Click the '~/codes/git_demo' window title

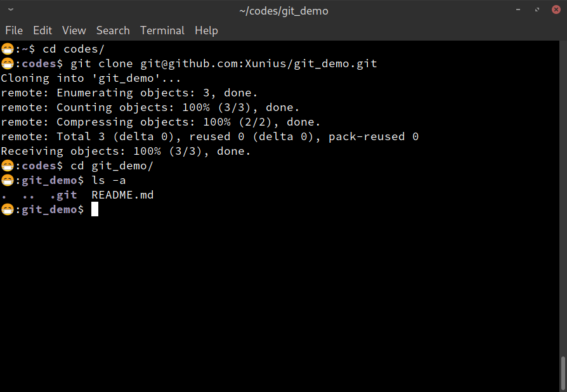click(x=283, y=11)
